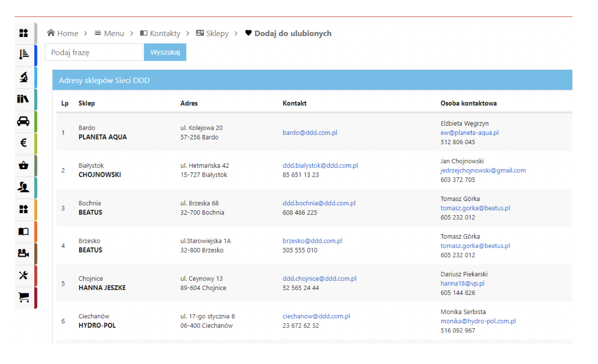Select BEATUS shop name in Bochnia row
The height and width of the screenshot is (364, 598).
click(91, 213)
